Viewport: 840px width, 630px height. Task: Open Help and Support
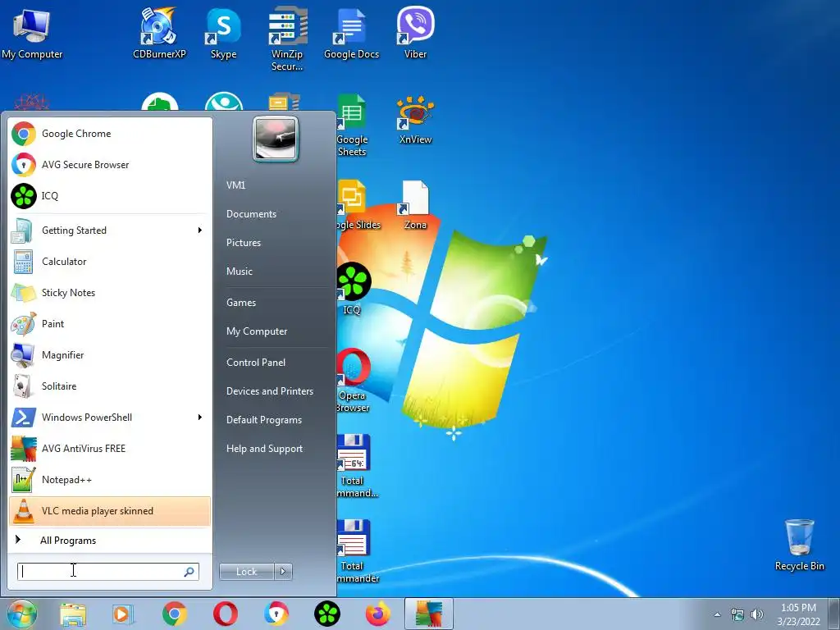pyautogui.click(x=265, y=449)
